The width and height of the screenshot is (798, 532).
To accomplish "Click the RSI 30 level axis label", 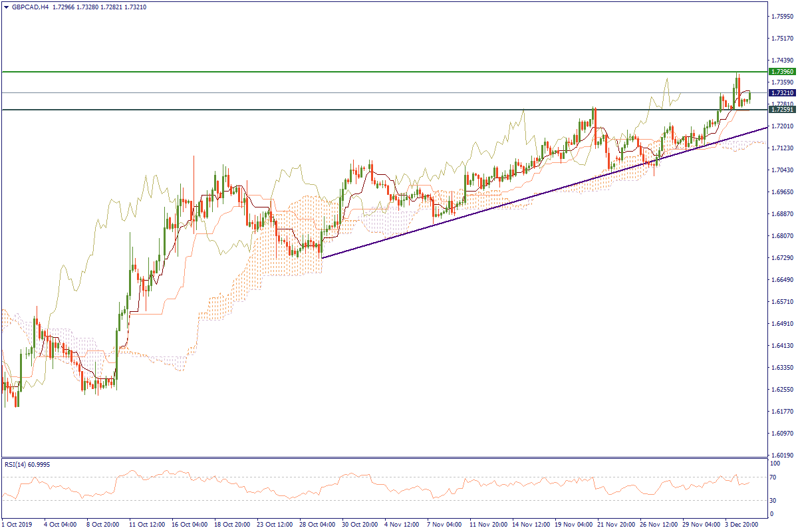I will coord(774,500).
